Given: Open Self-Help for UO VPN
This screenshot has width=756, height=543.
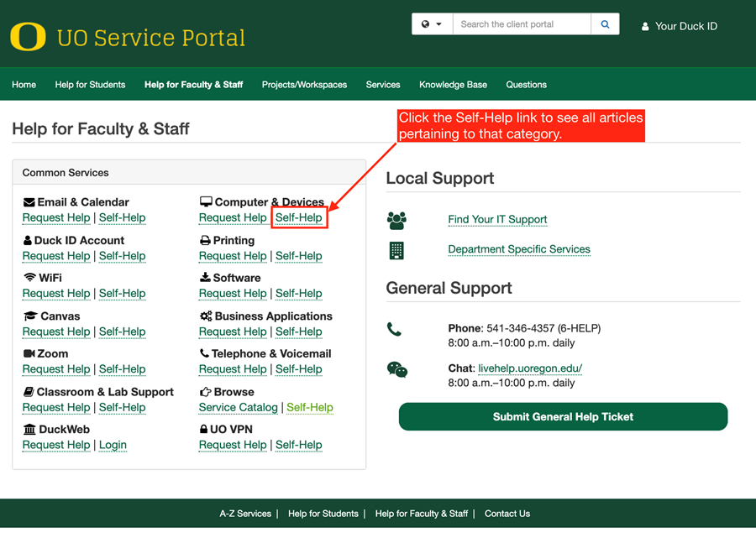Looking at the screenshot, I should coord(299,445).
